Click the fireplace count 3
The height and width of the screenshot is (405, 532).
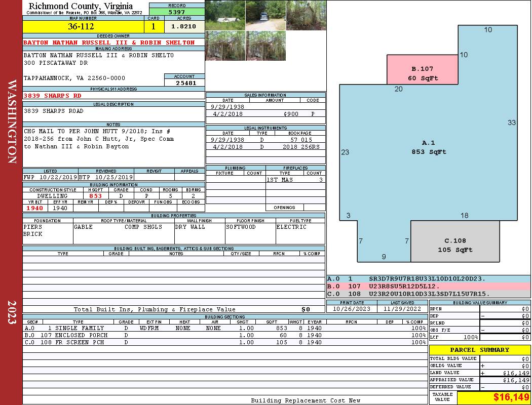[x=321, y=180]
